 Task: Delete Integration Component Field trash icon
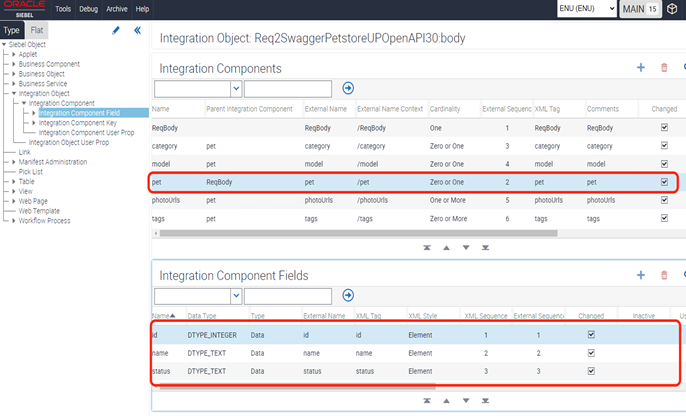(664, 275)
